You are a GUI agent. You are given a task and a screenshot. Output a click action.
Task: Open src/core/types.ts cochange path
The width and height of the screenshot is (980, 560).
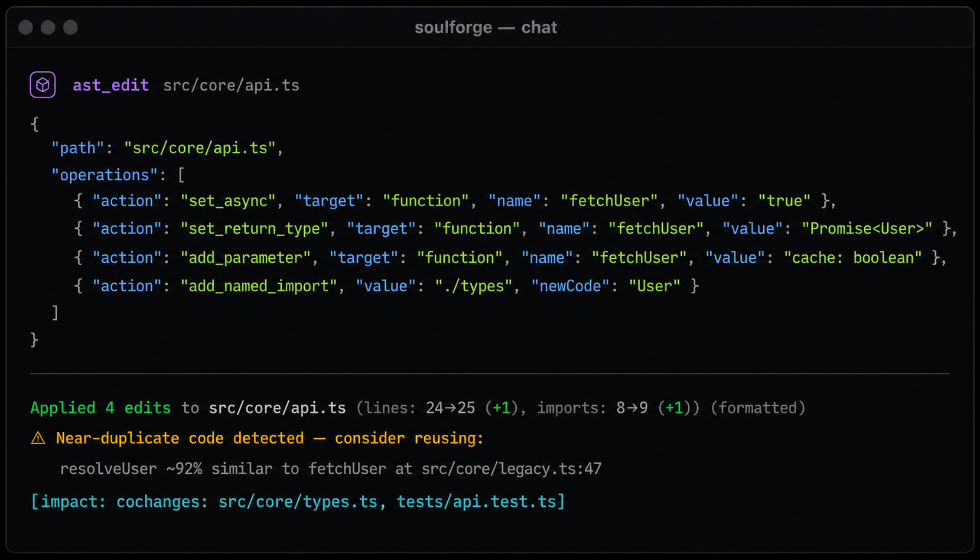click(x=298, y=502)
